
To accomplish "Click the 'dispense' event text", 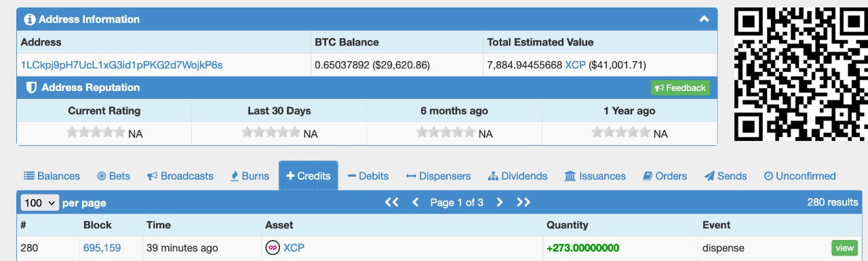I will tap(724, 248).
